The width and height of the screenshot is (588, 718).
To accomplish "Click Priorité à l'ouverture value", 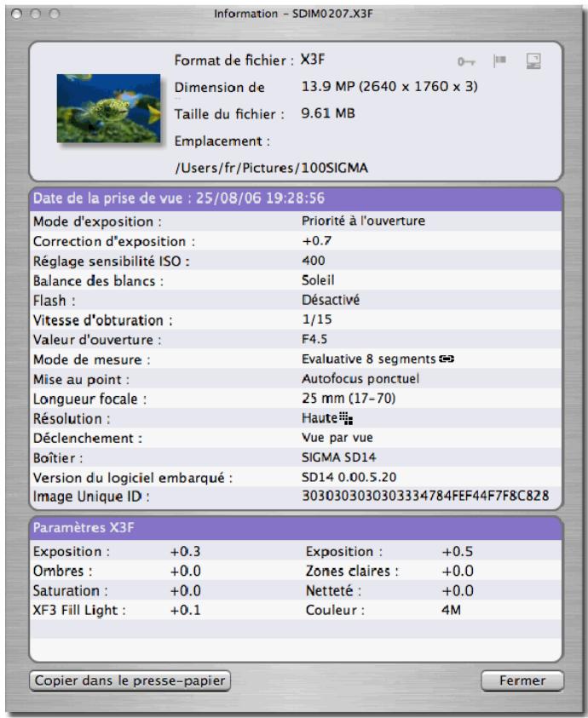I will pyautogui.click(x=363, y=221).
